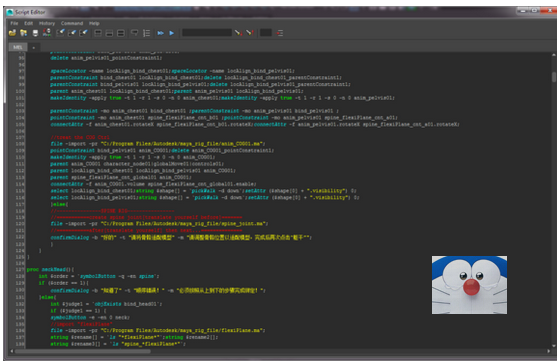Show only the History pane
Image resolution: width=557 pixels, height=364 pixels.
(98, 33)
